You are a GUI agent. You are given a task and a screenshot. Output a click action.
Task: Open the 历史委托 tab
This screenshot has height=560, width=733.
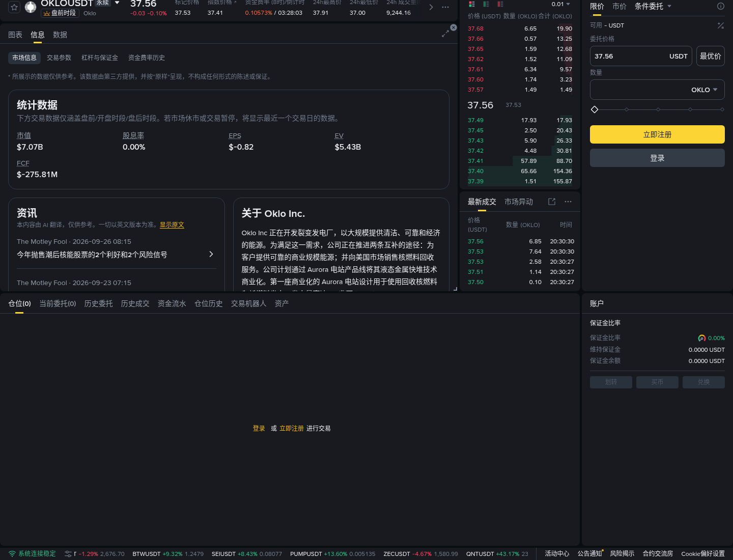pyautogui.click(x=98, y=303)
